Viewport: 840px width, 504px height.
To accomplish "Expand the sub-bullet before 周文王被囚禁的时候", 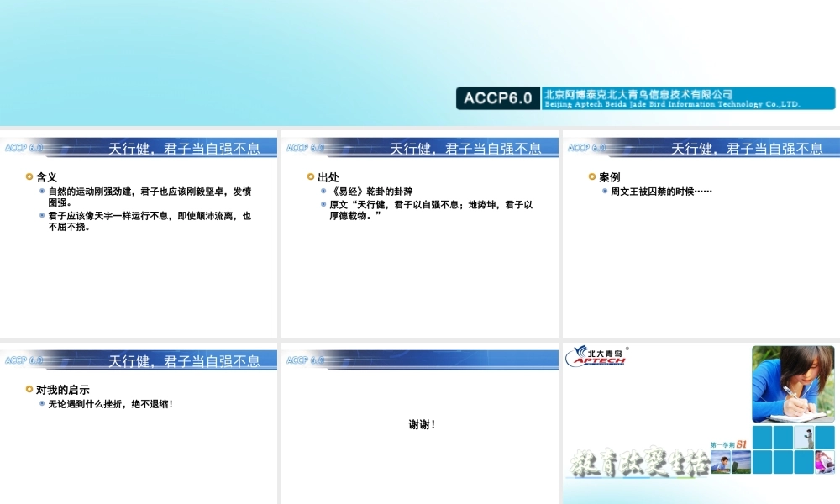I will pos(603,190).
